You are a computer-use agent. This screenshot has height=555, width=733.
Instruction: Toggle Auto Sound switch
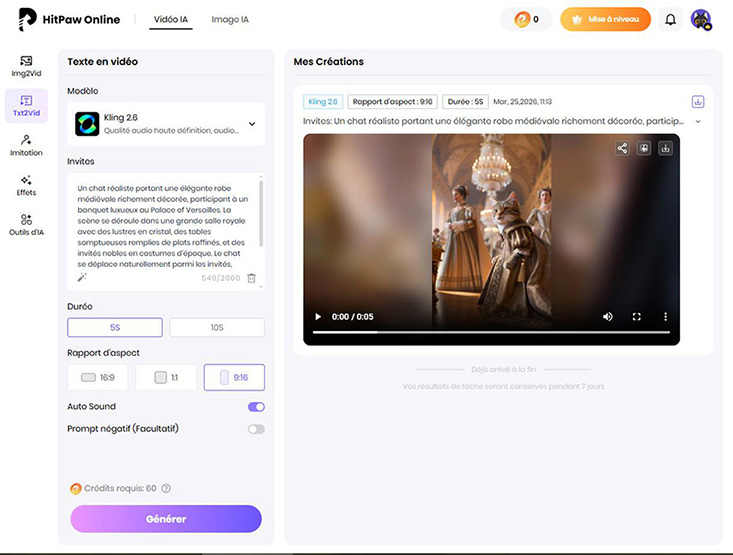(x=256, y=407)
